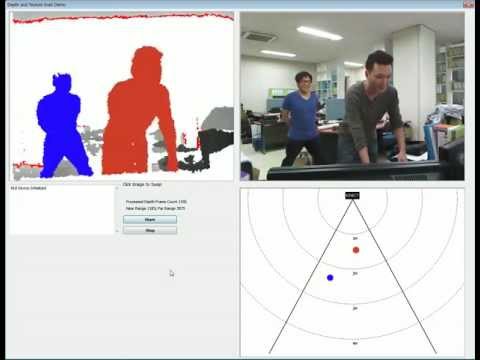Click the black Kinect sensor label on radar
This screenshot has width=480, height=360.
[352, 195]
